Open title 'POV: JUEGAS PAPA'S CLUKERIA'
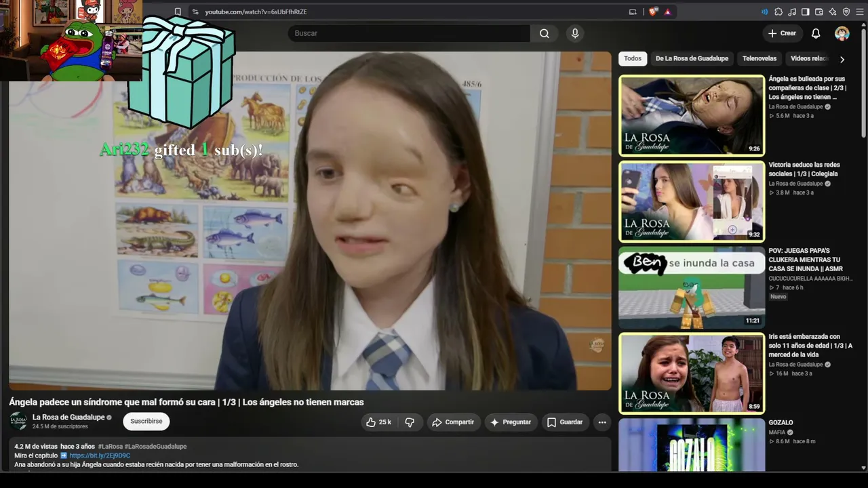Viewport: 868px width, 488px height. (x=806, y=260)
